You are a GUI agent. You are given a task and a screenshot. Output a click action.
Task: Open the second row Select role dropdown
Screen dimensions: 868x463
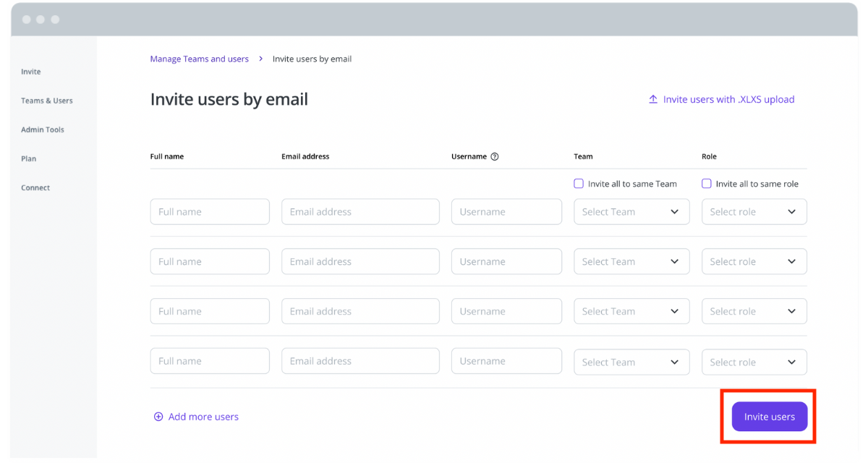point(754,262)
